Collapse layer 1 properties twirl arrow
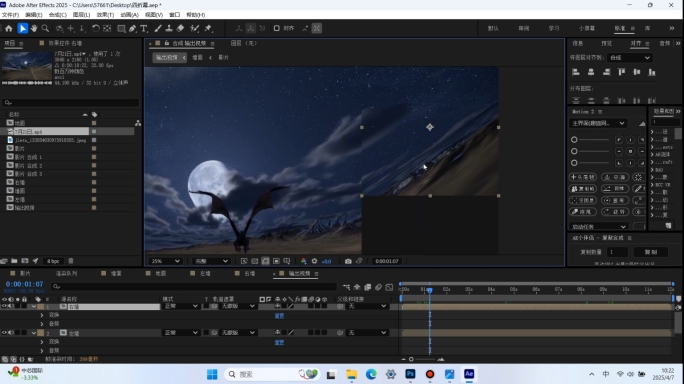Image resolution: width=684 pixels, height=384 pixels. click(x=34, y=306)
